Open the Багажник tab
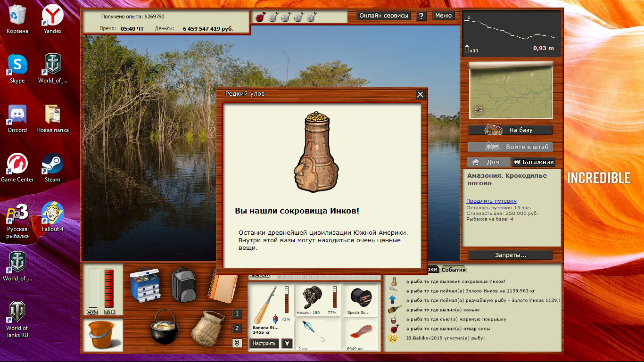 click(x=534, y=162)
